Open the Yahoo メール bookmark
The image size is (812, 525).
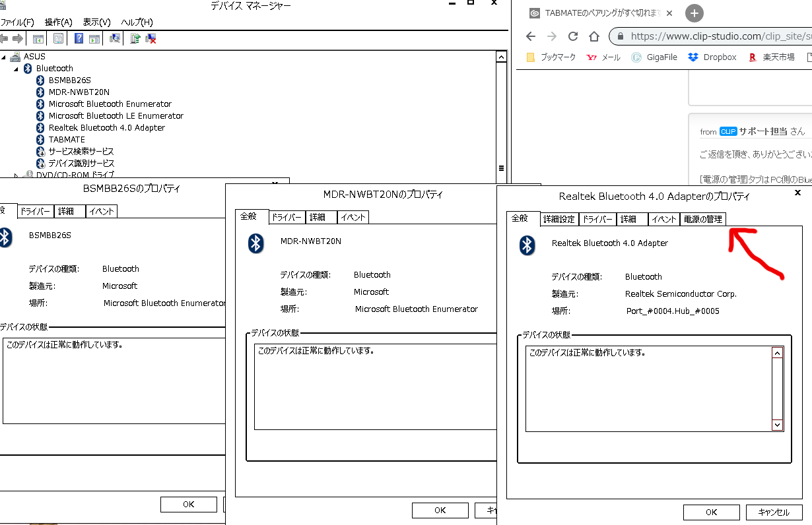click(x=603, y=57)
